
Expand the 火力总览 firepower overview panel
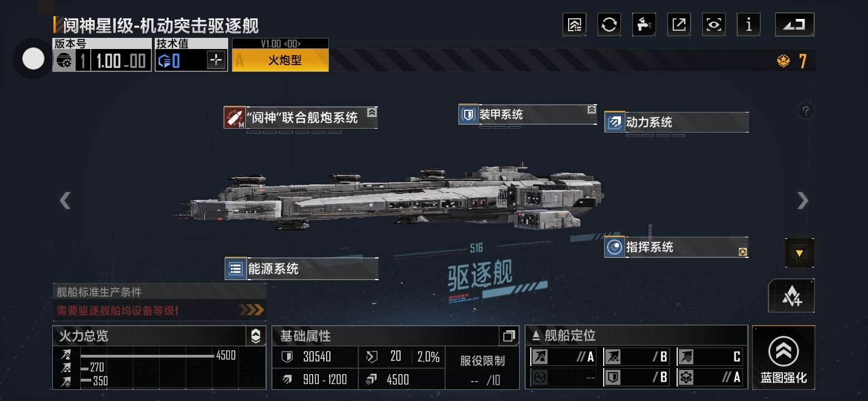pos(255,336)
